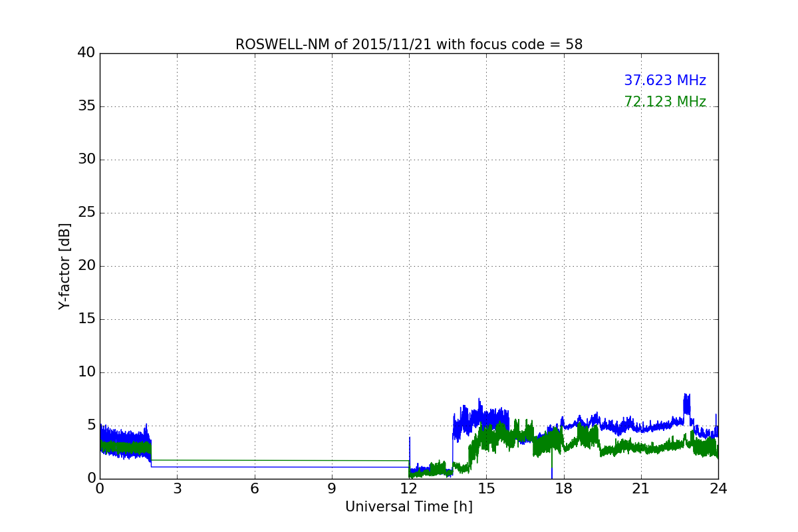
Task: Click x-axis tick label '6'
Action: tap(255, 489)
